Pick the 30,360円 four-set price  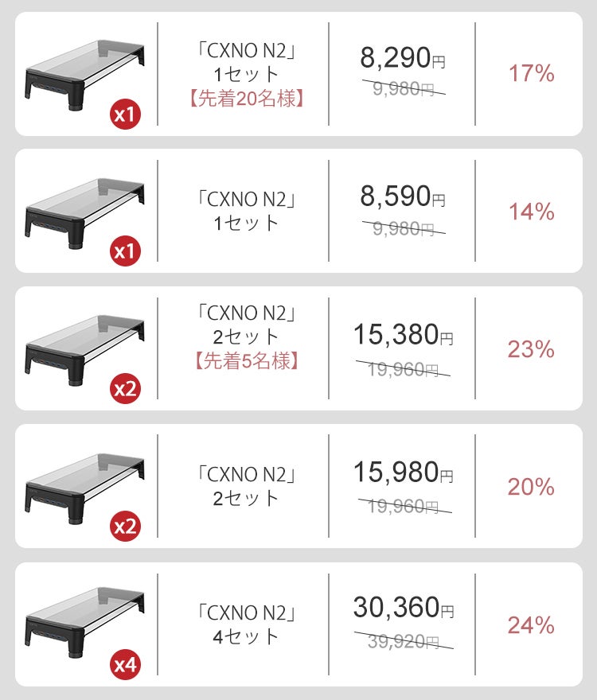coord(403,608)
